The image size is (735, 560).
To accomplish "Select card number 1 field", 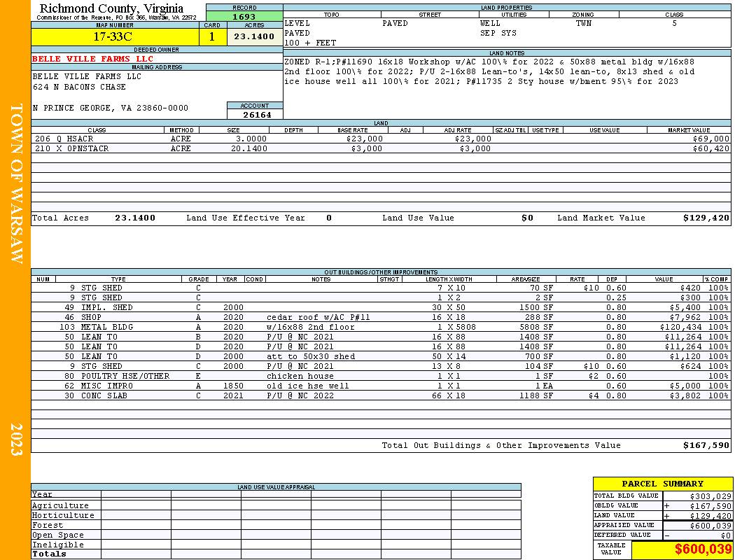I will click(x=212, y=36).
